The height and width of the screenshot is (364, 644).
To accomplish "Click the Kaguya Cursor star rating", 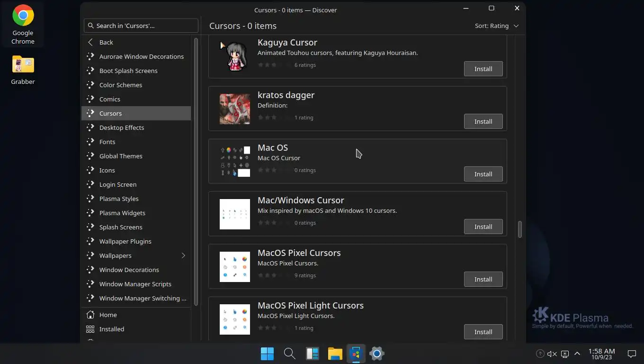I will [274, 65].
